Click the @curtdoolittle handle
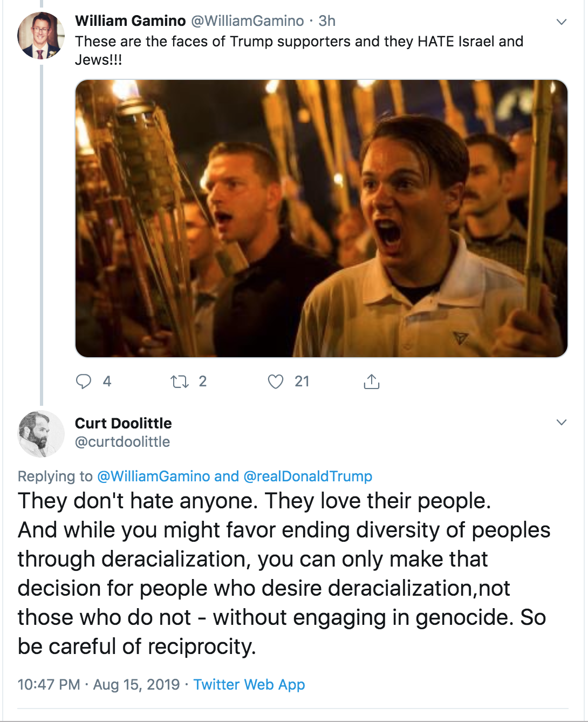Image resolution: width=588 pixels, height=722 pixels. pos(122,442)
